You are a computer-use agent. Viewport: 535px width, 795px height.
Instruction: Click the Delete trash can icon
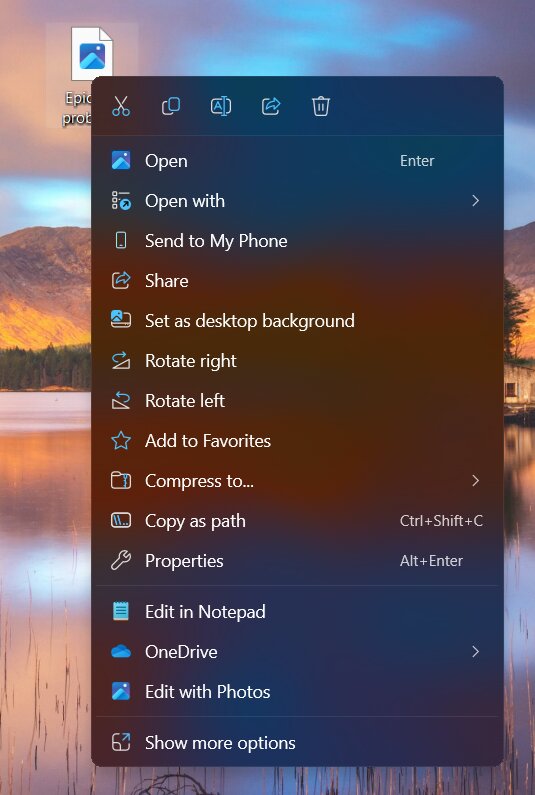(x=320, y=106)
